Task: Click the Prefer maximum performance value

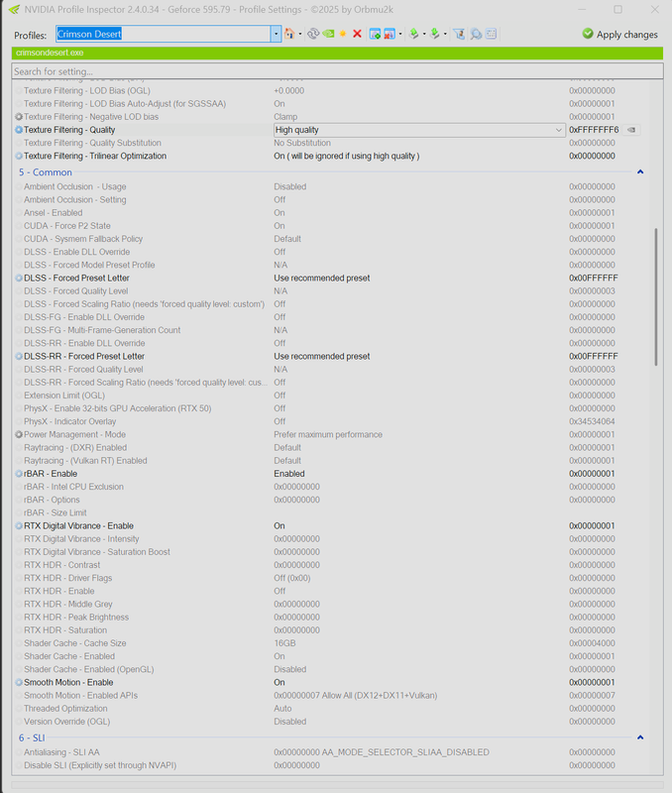Action: click(328, 434)
